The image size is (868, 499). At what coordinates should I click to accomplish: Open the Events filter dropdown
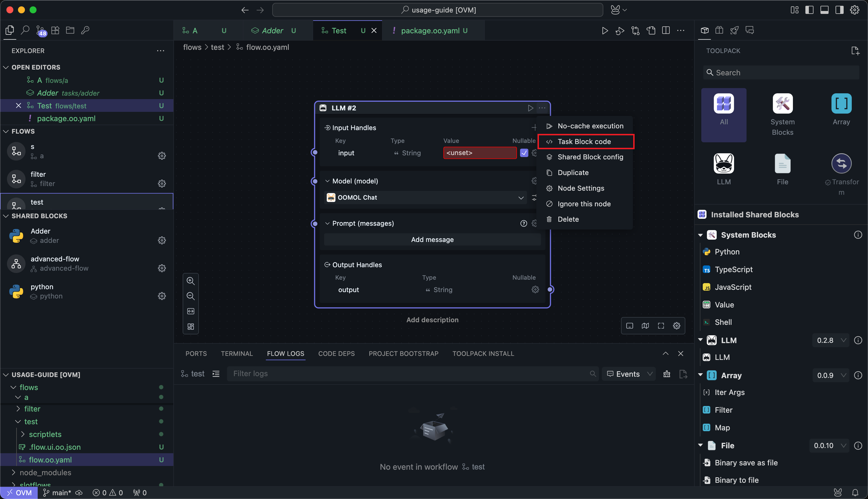coord(629,374)
